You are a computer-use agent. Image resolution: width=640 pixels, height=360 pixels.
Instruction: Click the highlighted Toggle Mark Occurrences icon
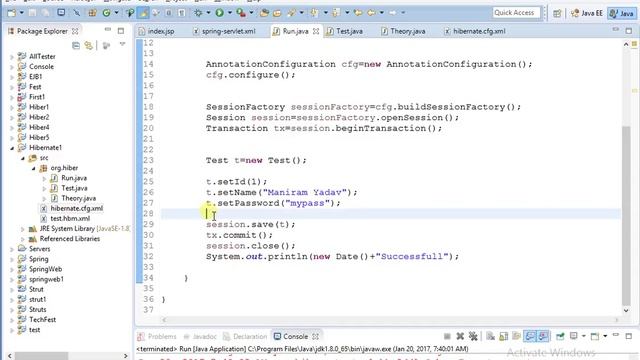pos(143,13)
